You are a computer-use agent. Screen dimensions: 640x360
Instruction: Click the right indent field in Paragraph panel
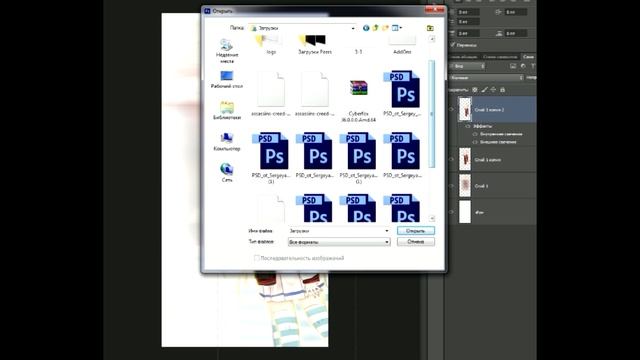516,12
